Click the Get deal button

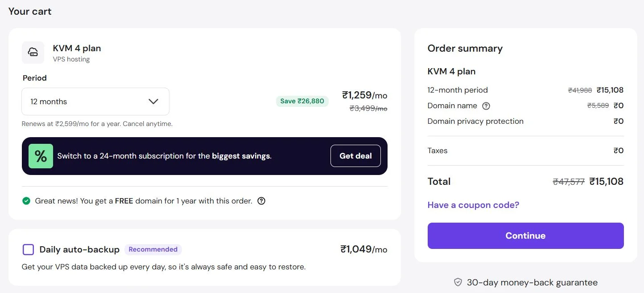click(x=355, y=156)
